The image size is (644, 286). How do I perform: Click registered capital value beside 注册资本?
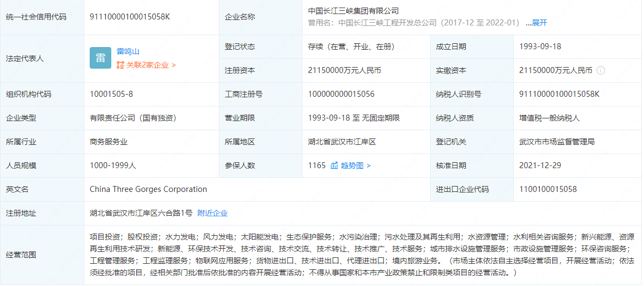click(x=345, y=71)
